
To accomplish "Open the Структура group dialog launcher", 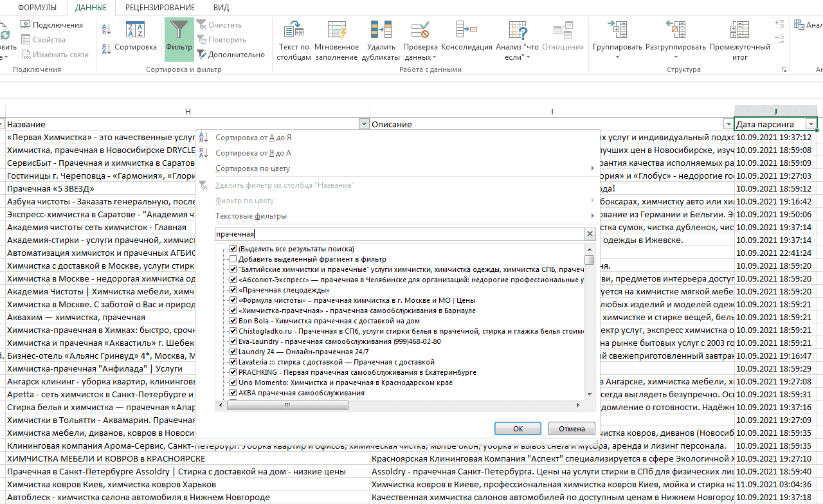I will 784,69.
